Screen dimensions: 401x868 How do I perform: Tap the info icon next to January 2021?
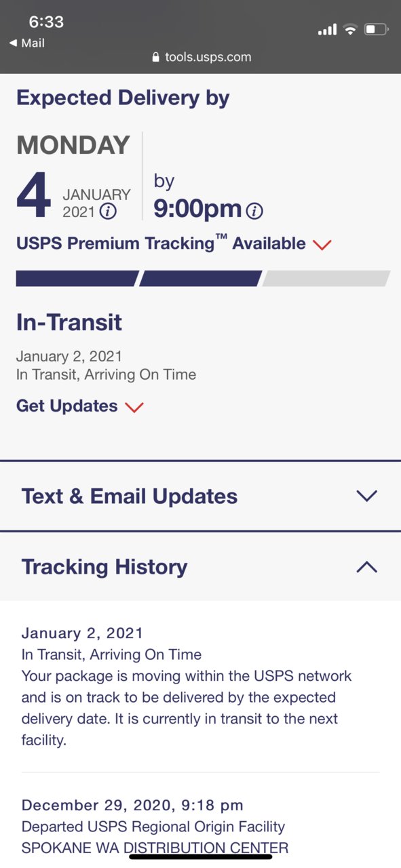tap(108, 212)
